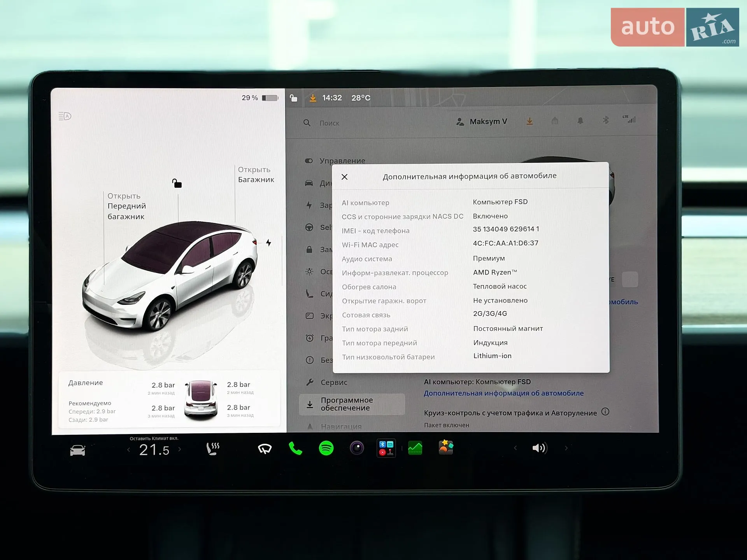This screenshot has width=747, height=560.
Task: Tap the seat heater icon
Action: 213,448
